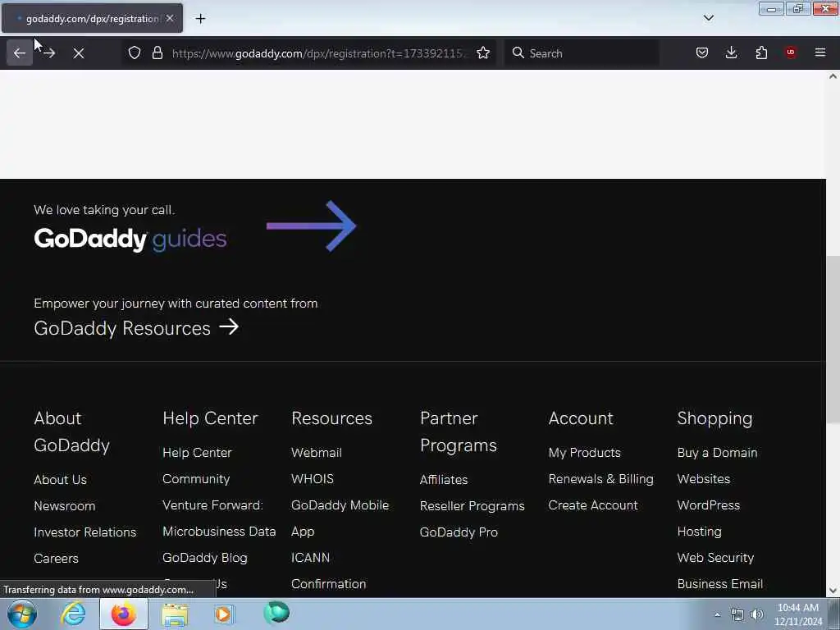Open the volume speaker tray icon
The width and height of the screenshot is (840, 630).
(756, 614)
